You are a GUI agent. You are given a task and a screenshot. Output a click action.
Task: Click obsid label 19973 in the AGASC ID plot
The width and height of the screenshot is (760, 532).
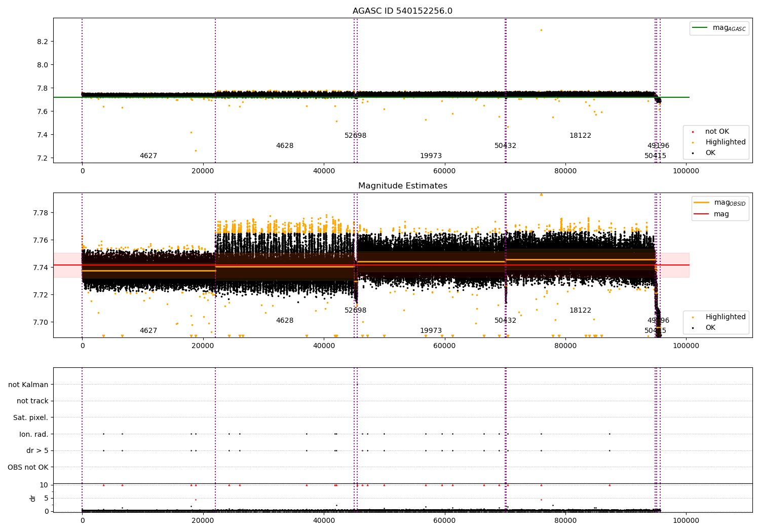431,156
